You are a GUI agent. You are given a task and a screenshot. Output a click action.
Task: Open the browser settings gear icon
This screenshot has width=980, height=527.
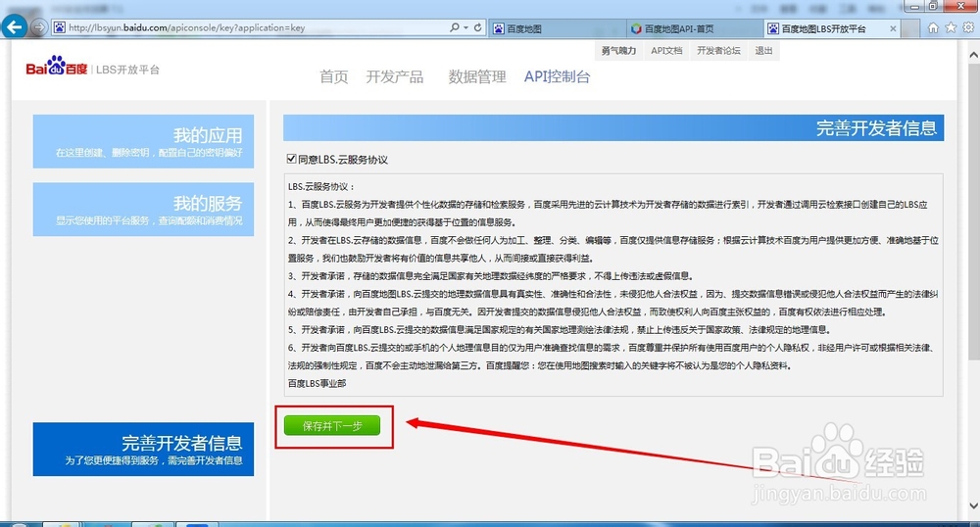(968, 27)
